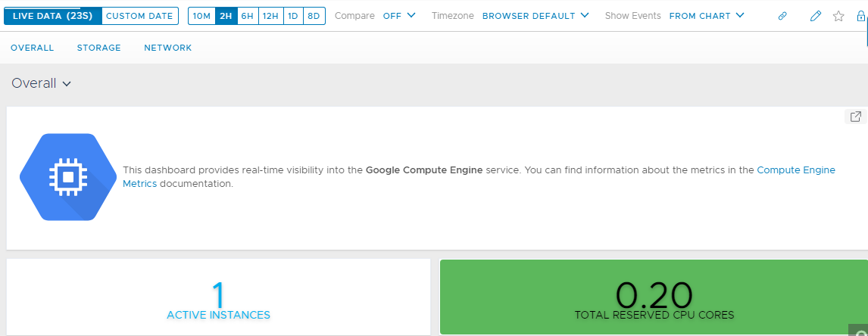Open the Compare OFF dropdown
This screenshot has height=336, width=868.
[399, 16]
